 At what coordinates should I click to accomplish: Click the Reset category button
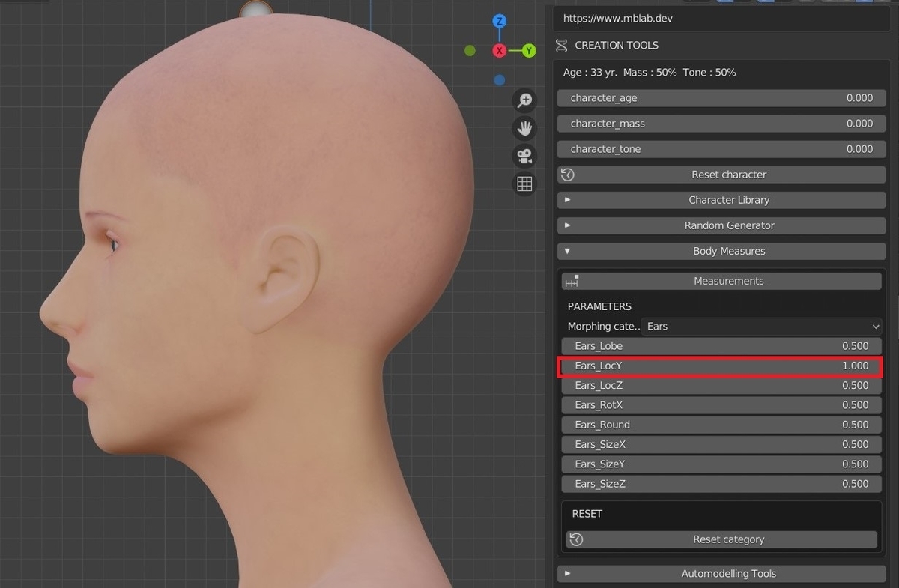coord(721,539)
